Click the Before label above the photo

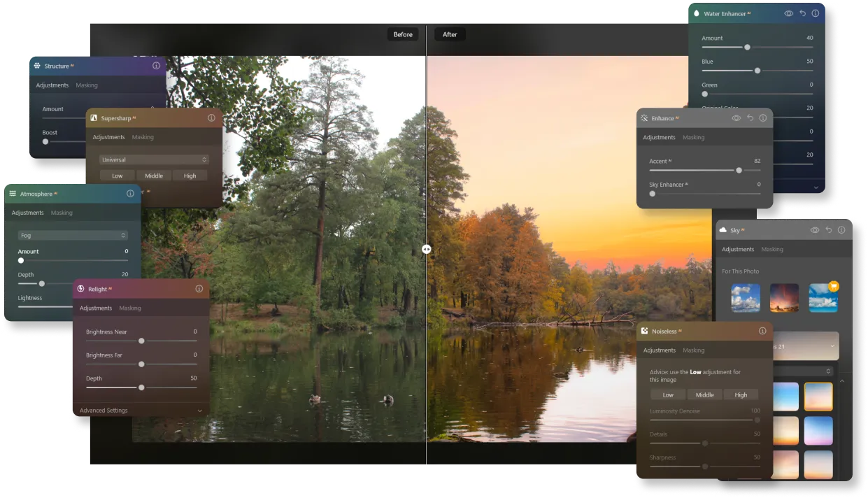coord(403,34)
